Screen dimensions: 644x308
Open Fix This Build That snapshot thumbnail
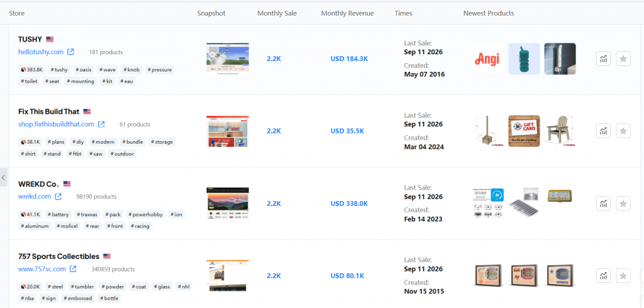point(228,131)
